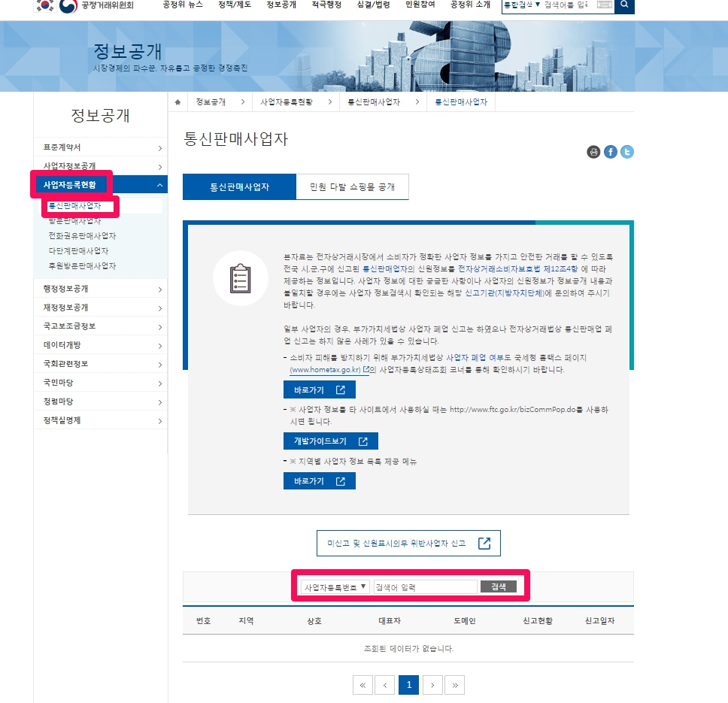Screen dimensions: 728x703
Task: Click the magnifier search icon in header
Action: coord(624,5)
